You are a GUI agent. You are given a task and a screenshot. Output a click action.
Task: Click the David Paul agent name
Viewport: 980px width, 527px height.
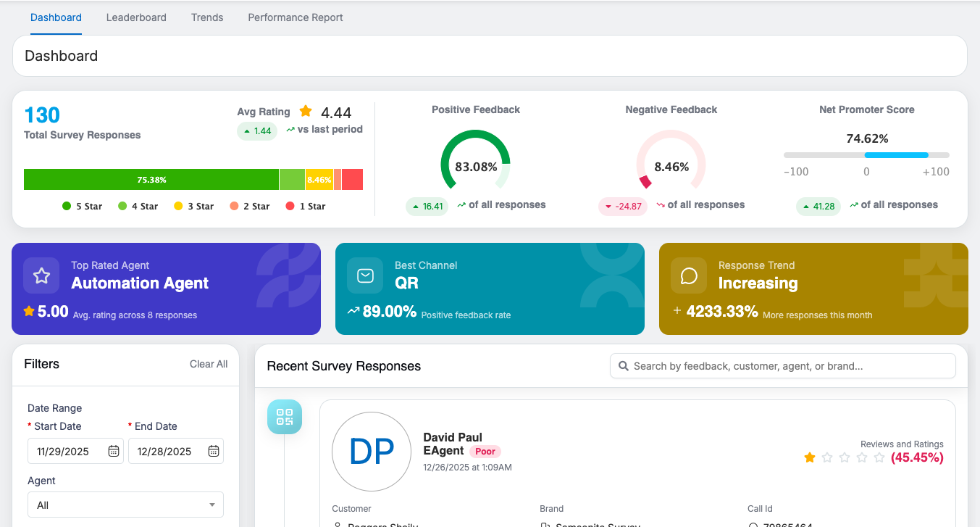point(453,437)
